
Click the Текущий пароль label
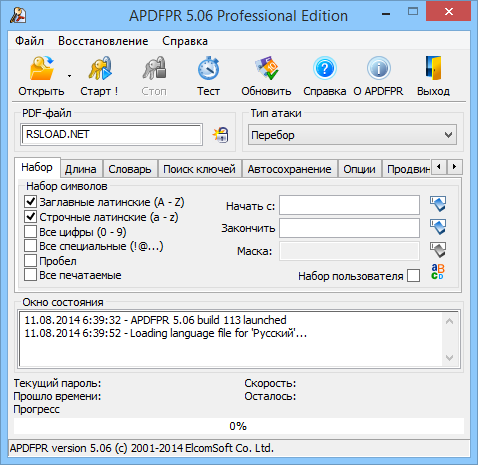coord(57,383)
